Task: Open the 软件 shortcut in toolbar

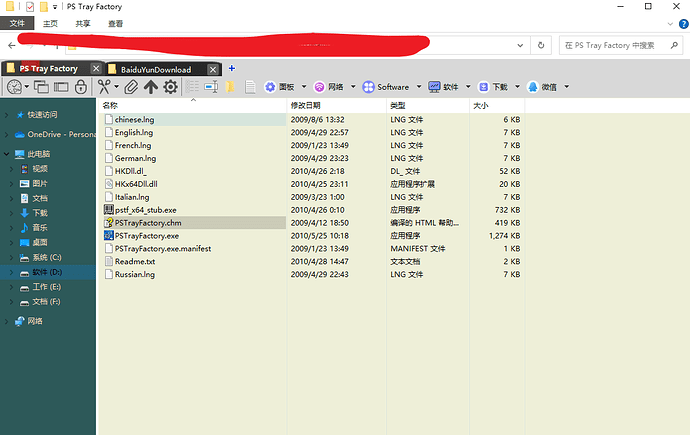Action: click(444, 87)
